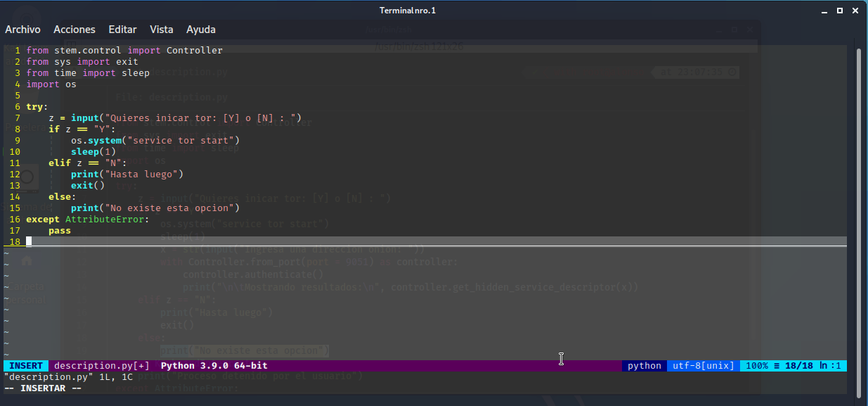This screenshot has width=868, height=406.
Task: Click the terminal's vertical scrollbar
Action: click(859, 211)
